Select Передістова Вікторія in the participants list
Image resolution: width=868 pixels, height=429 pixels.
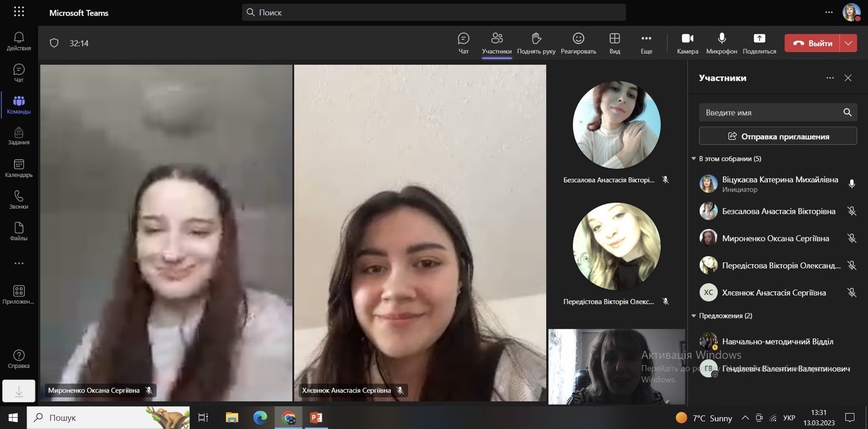click(778, 265)
